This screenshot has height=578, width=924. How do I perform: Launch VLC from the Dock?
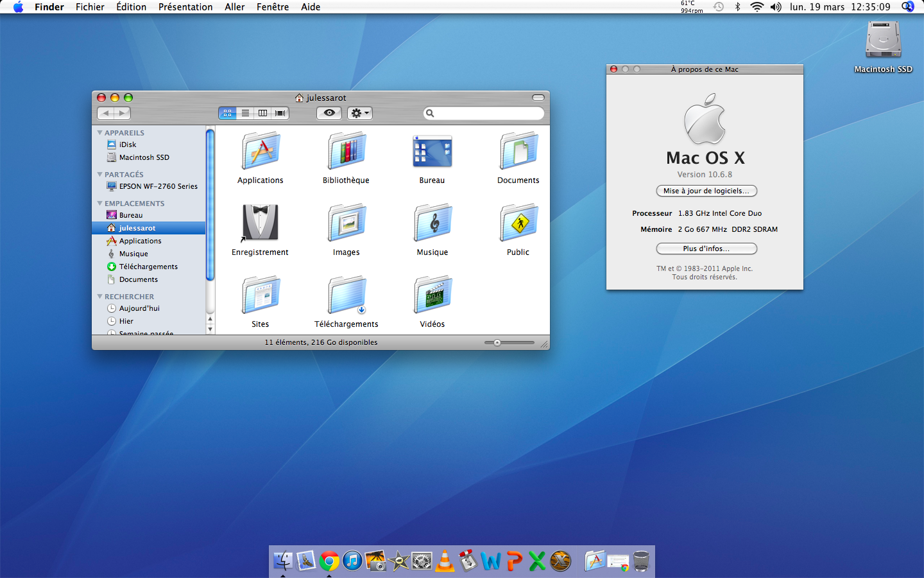445,561
